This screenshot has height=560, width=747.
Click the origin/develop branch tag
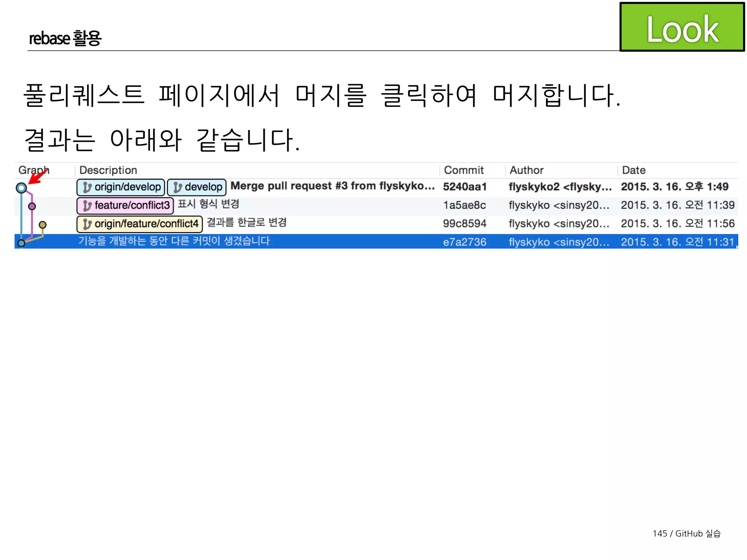(121, 187)
